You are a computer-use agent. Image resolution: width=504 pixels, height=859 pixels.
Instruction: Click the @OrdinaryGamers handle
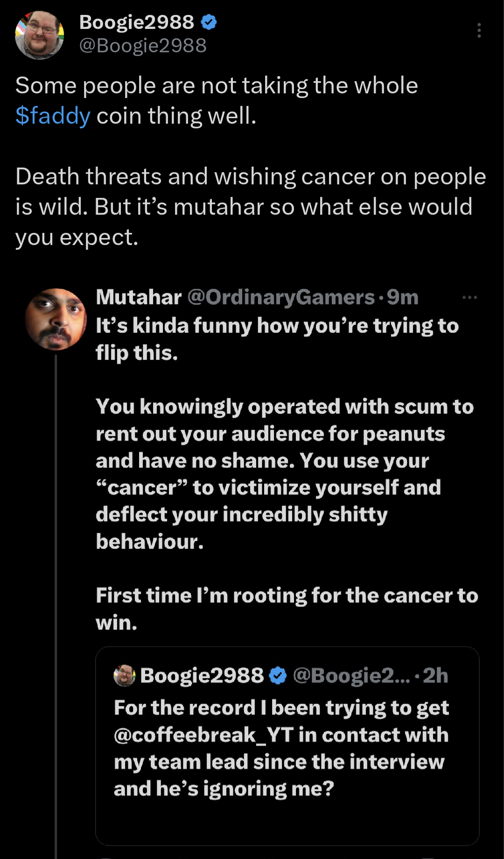pos(281,297)
